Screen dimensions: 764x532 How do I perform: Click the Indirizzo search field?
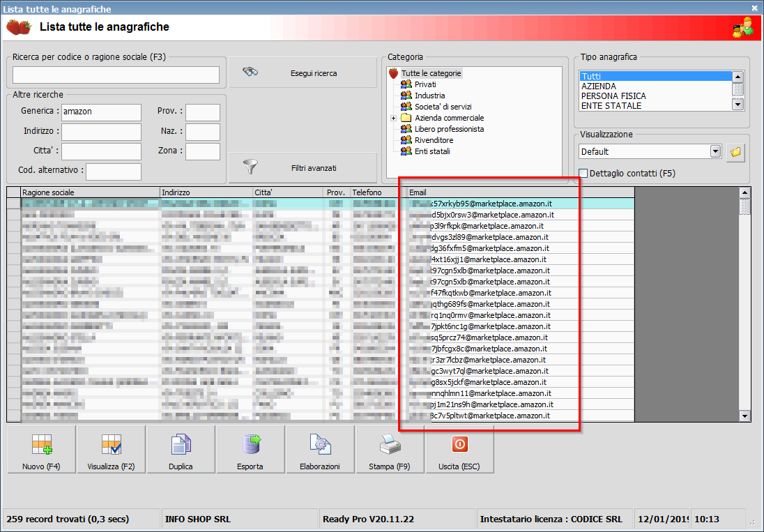pyautogui.click(x=101, y=132)
